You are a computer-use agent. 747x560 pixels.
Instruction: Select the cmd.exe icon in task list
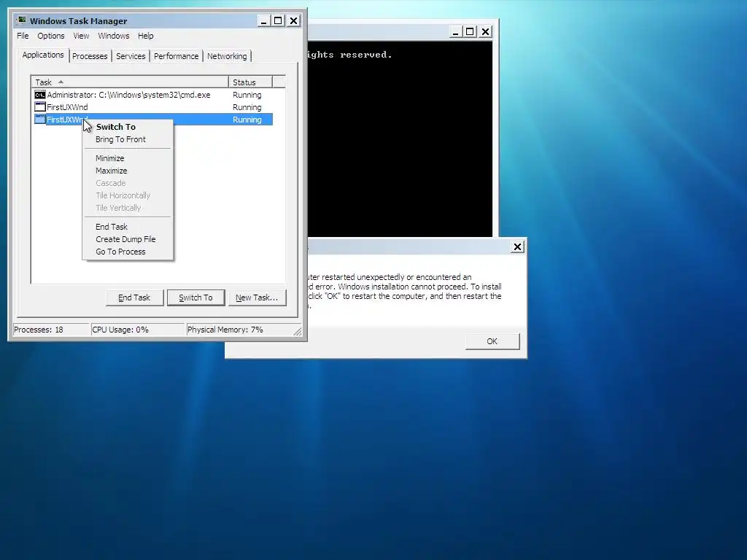coord(40,95)
